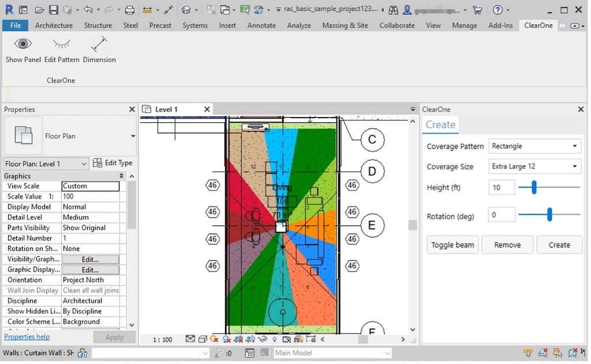Click Edit Type in the Properties panel
591x364 pixels.
pos(113,163)
